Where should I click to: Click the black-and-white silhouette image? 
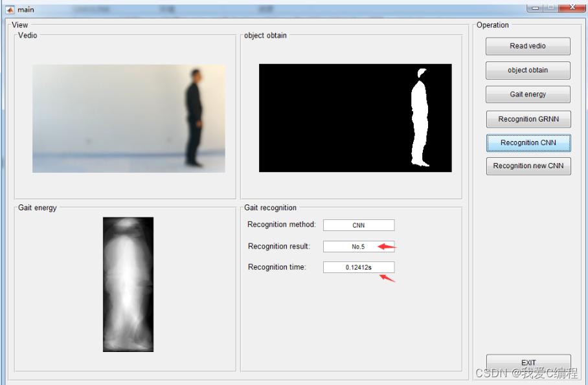coord(355,118)
